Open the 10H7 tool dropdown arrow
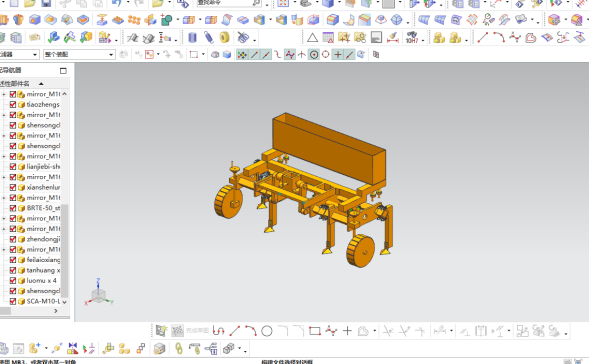 coord(423,40)
